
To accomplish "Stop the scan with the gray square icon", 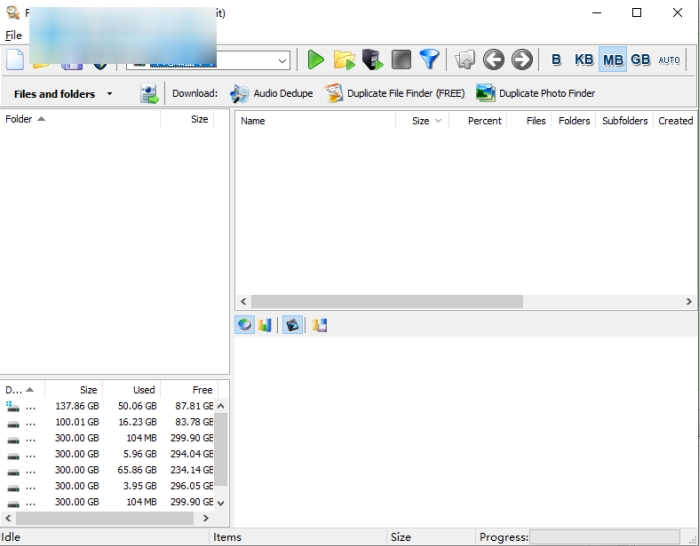I will pyautogui.click(x=401, y=59).
